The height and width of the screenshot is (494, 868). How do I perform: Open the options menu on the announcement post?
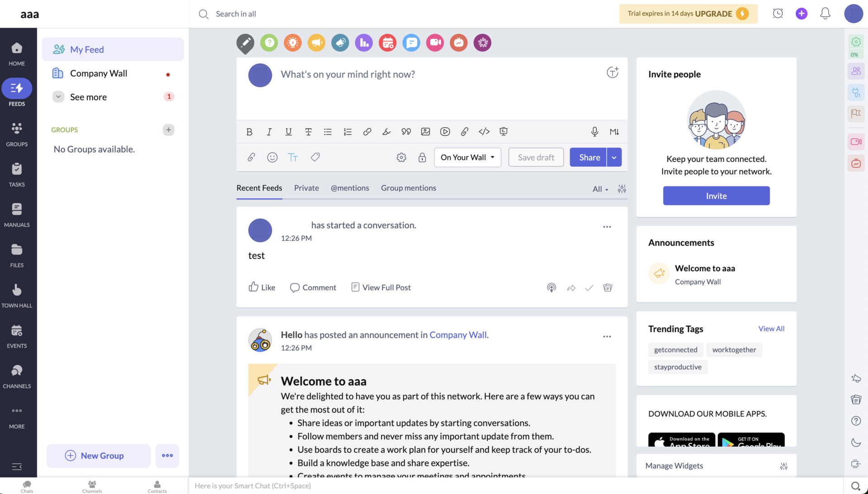click(x=607, y=336)
